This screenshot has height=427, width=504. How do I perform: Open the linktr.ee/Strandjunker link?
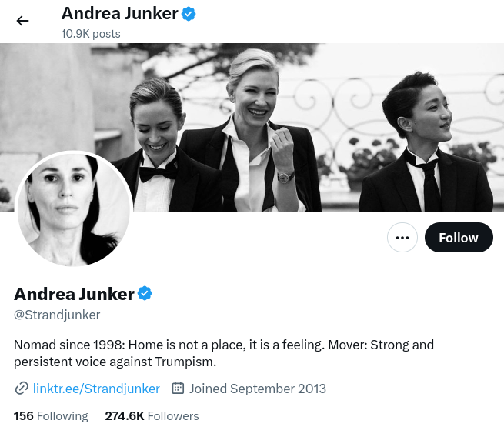96,389
